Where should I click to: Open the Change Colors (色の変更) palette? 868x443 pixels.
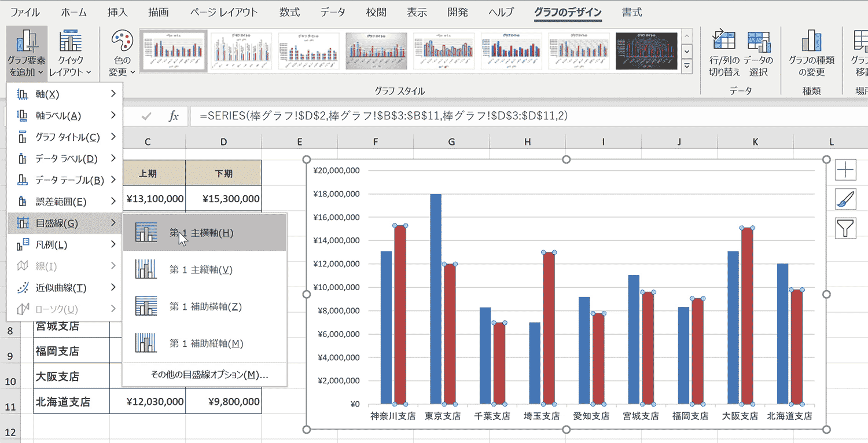point(122,53)
